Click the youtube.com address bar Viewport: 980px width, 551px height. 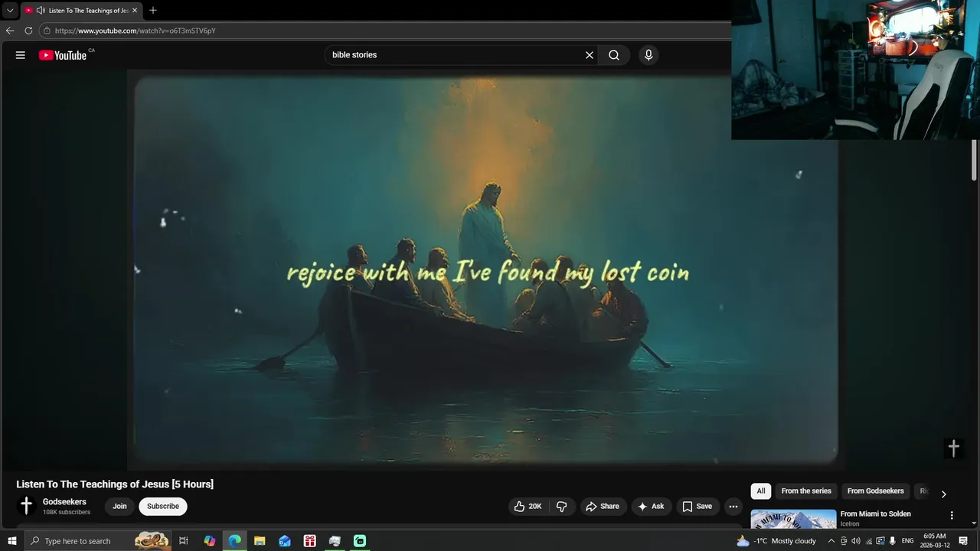(x=383, y=31)
